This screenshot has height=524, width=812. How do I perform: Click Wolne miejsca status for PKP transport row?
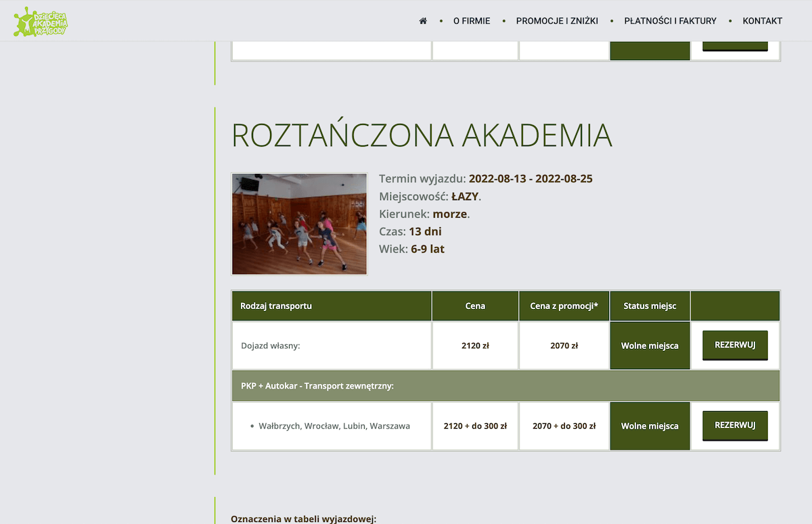(x=650, y=426)
